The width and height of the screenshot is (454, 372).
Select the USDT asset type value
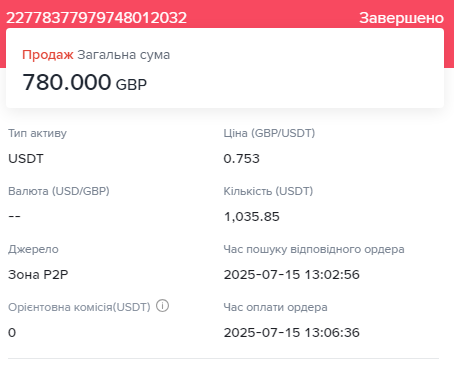click(x=26, y=159)
